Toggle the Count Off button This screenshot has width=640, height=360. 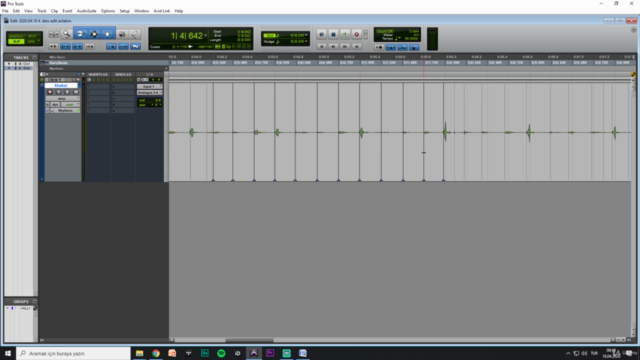click(x=385, y=31)
